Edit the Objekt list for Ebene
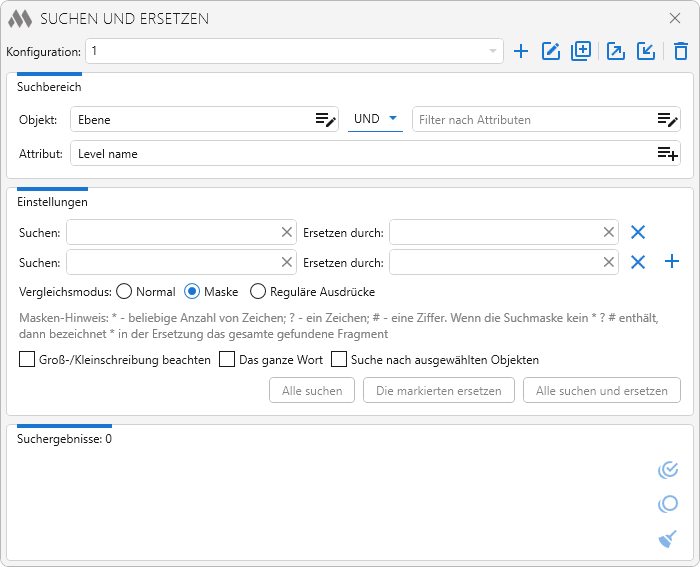Viewport: 700px width, 567px height. click(326, 120)
